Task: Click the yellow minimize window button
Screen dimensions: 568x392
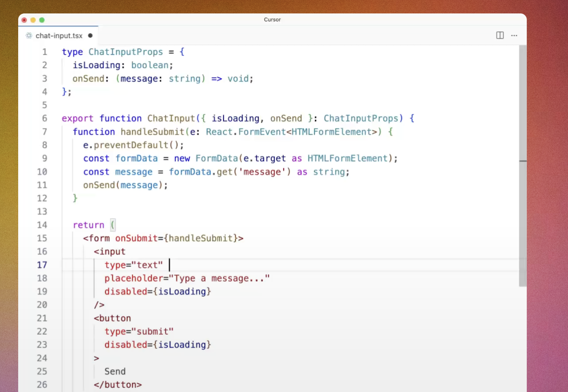Action: [x=33, y=20]
